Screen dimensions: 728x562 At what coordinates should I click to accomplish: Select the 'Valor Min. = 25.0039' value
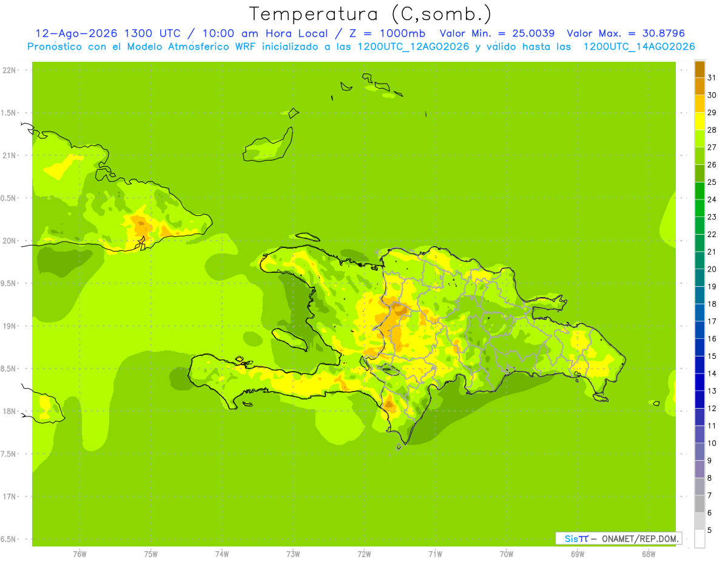coord(497,33)
